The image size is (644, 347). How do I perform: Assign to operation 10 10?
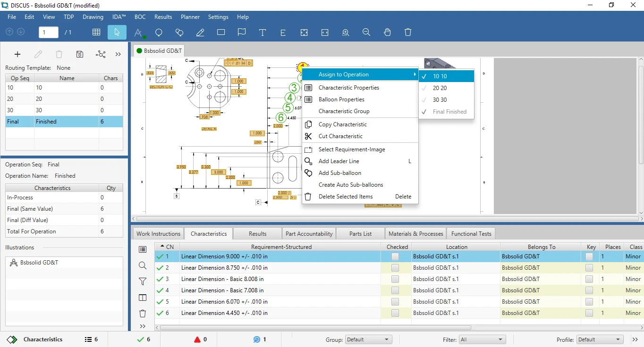click(x=446, y=76)
